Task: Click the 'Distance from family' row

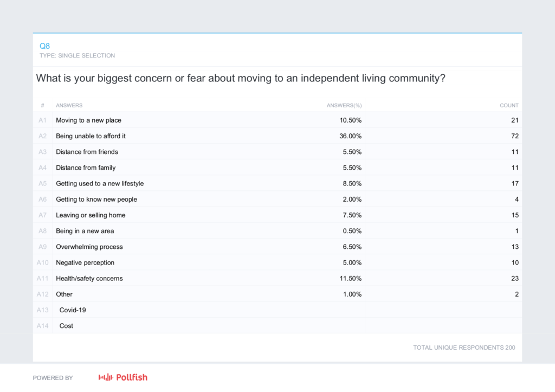Action: (86, 168)
